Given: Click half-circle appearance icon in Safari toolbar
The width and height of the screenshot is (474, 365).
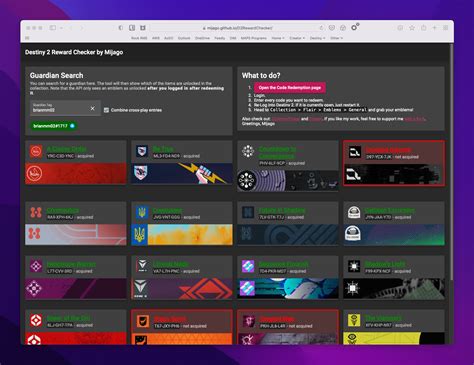Looking at the screenshot, I should click(x=121, y=28).
